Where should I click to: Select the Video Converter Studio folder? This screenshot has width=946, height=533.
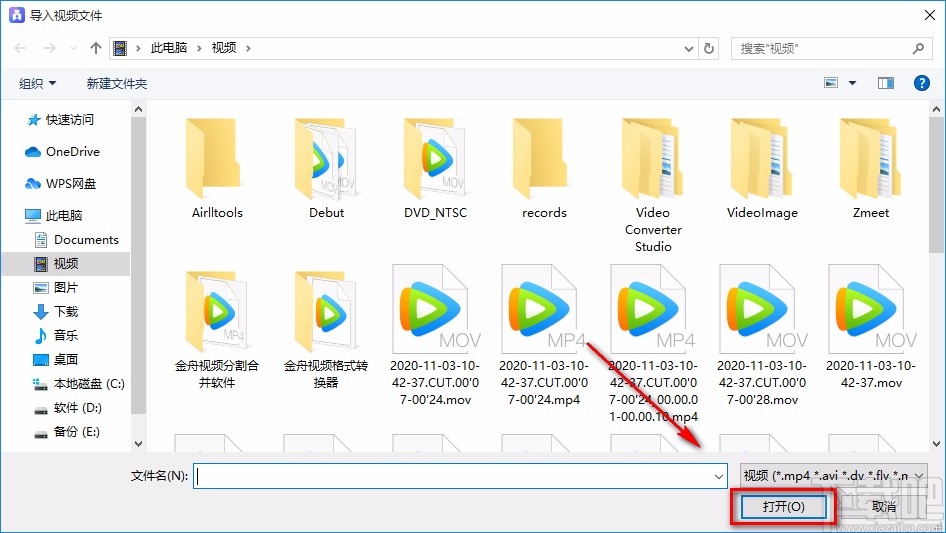pyautogui.click(x=653, y=185)
